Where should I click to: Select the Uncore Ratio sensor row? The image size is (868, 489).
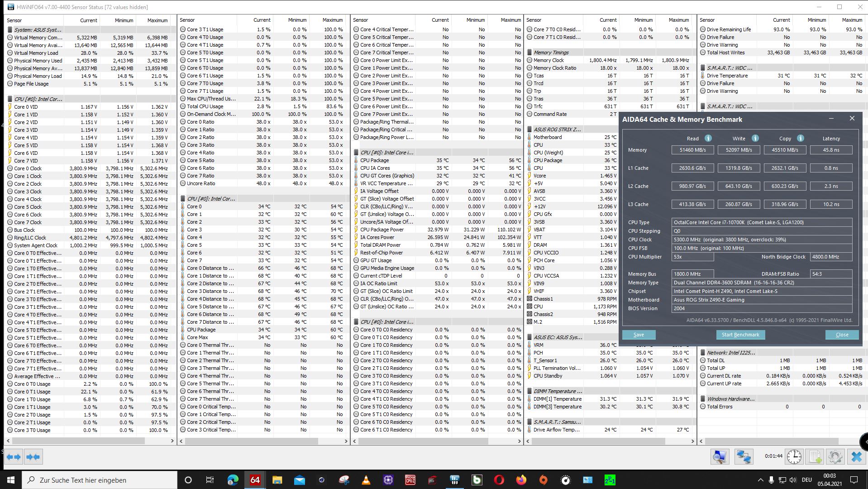[x=263, y=183]
